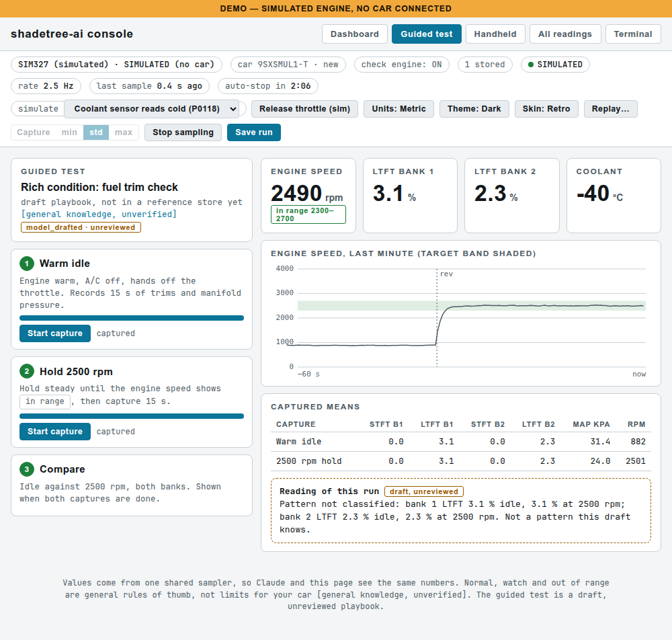This screenshot has width=672, height=640.
Task: Click the demo simulated engine banner
Action: point(336,9)
